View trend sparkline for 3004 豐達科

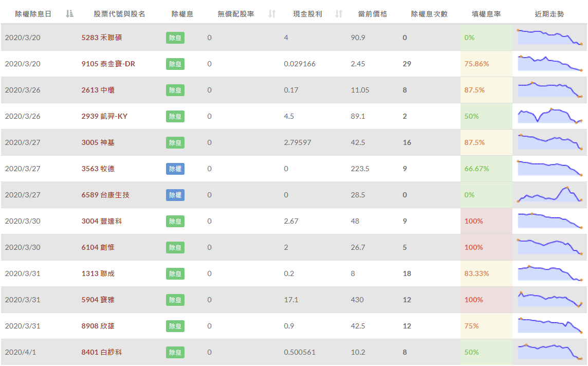click(x=550, y=221)
